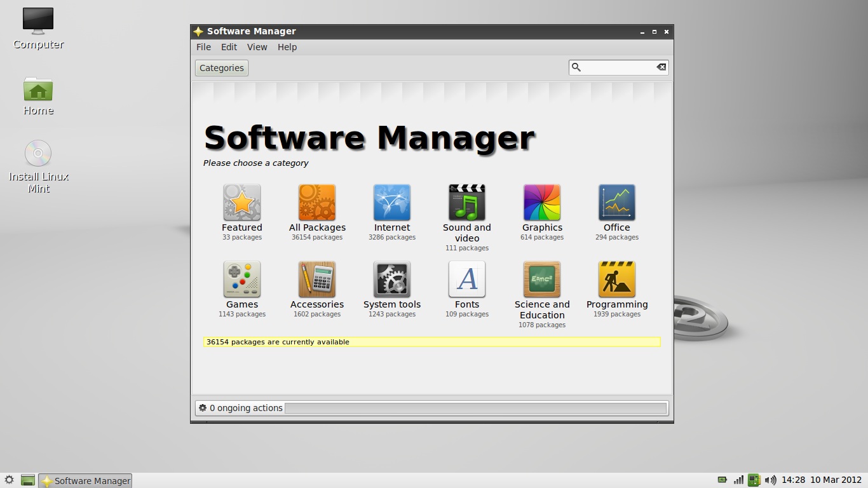Viewport: 868px width, 488px height.
Task: Open the File menu
Action: click(x=203, y=47)
